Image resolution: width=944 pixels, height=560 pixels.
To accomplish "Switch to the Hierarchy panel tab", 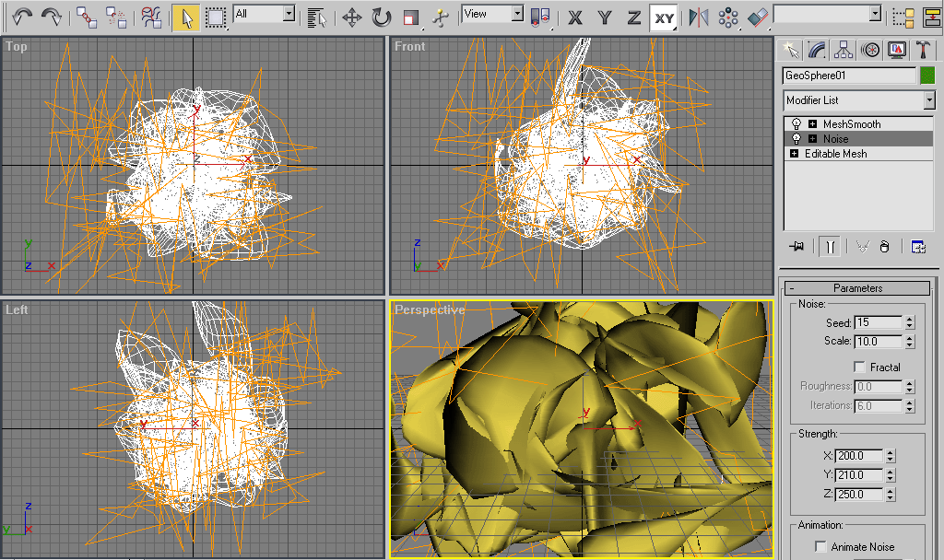I will [x=843, y=50].
